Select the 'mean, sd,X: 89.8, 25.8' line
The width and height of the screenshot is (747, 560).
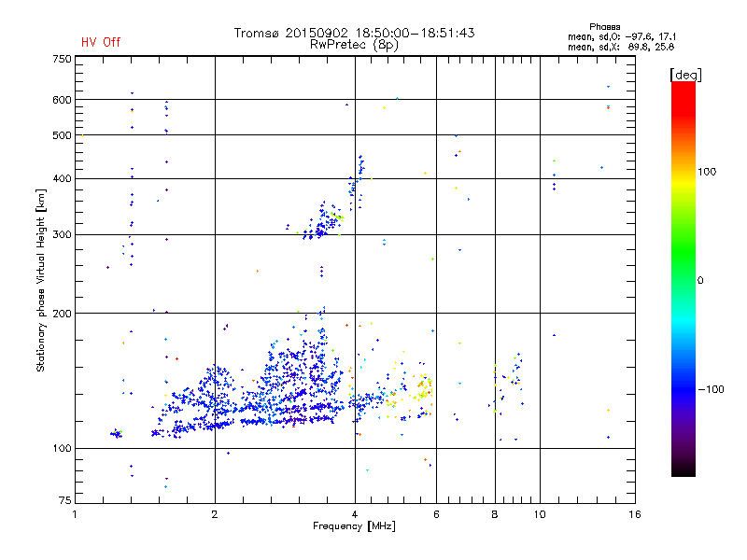(621, 47)
